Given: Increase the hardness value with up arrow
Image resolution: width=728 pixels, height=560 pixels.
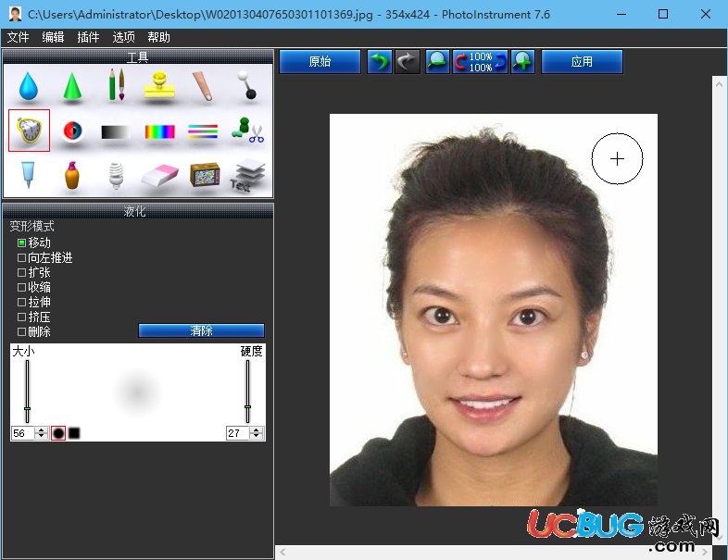Looking at the screenshot, I should (x=257, y=430).
